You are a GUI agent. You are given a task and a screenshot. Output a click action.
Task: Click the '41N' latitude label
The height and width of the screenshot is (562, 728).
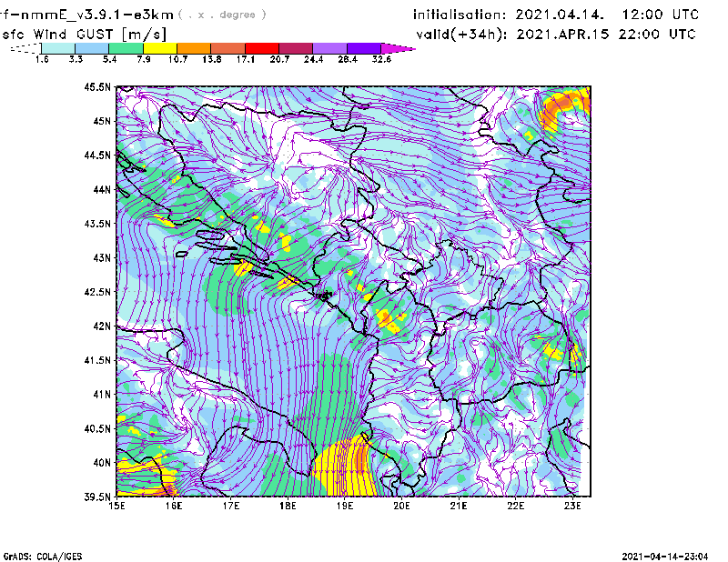coord(102,395)
